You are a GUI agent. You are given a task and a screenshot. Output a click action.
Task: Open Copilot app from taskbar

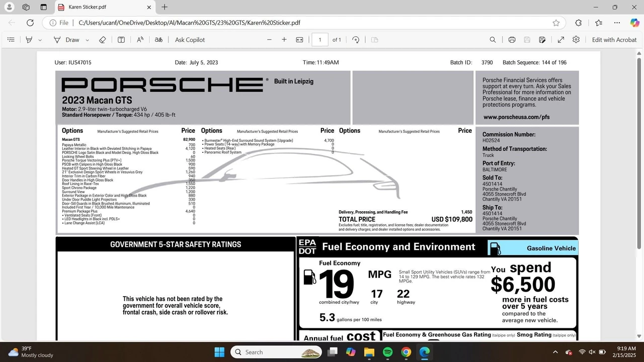[x=351, y=352]
